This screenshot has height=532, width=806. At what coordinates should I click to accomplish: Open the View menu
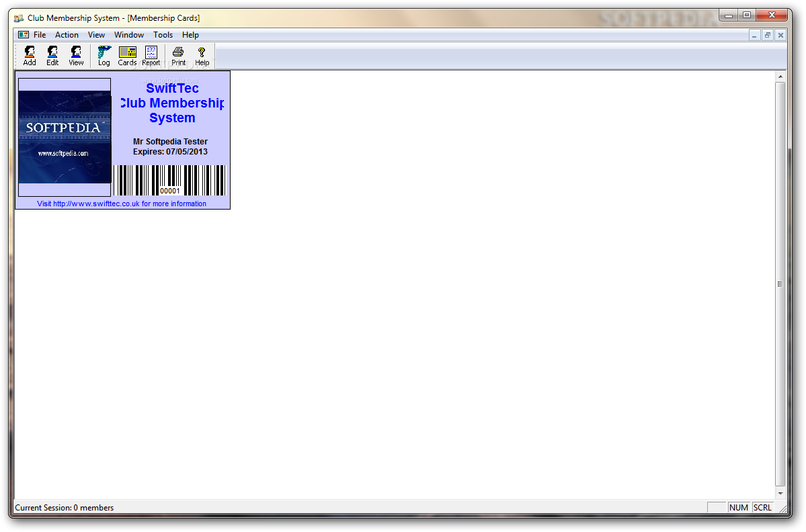pyautogui.click(x=96, y=35)
